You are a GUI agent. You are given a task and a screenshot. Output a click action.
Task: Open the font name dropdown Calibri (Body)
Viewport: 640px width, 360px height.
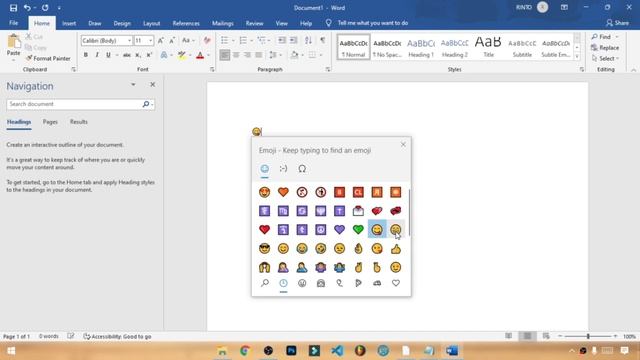(x=129, y=41)
